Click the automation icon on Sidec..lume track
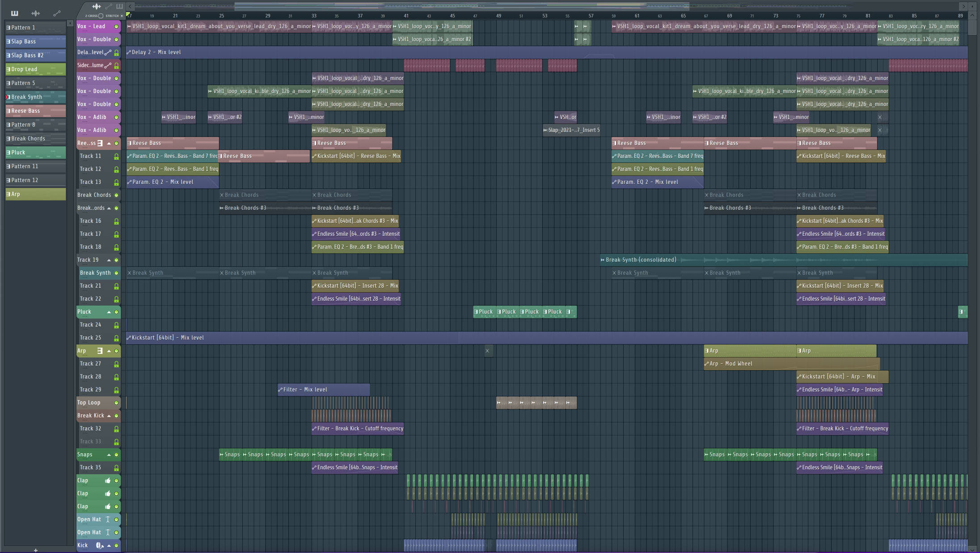 [108, 65]
